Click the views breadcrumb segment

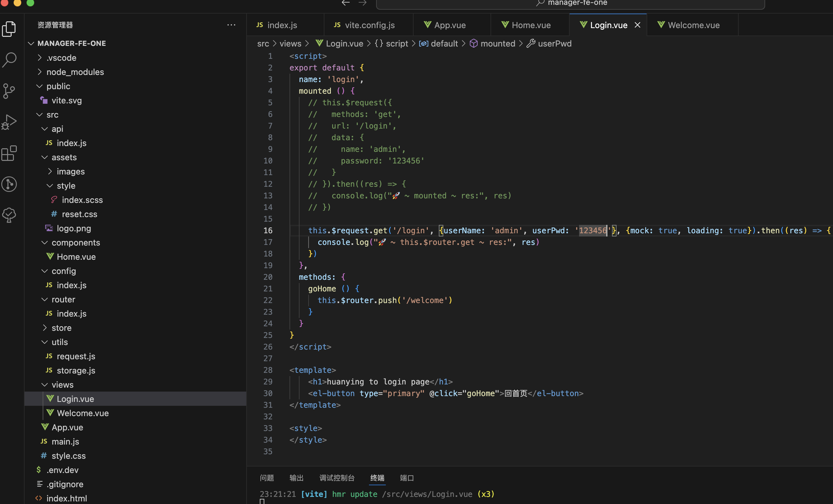click(x=290, y=44)
